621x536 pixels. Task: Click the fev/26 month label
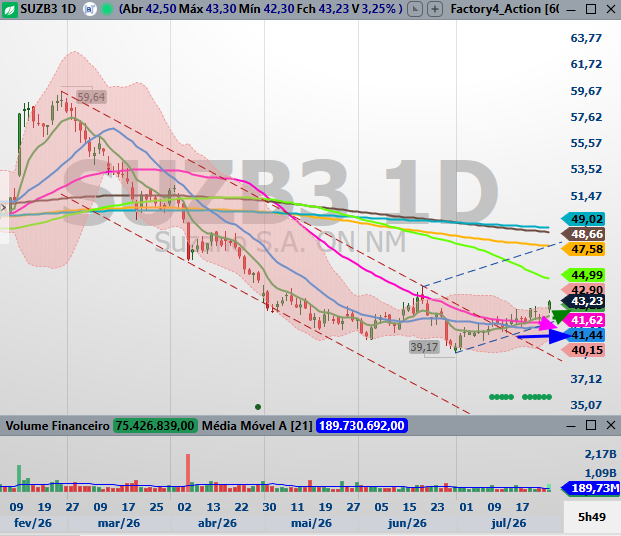tap(33, 523)
